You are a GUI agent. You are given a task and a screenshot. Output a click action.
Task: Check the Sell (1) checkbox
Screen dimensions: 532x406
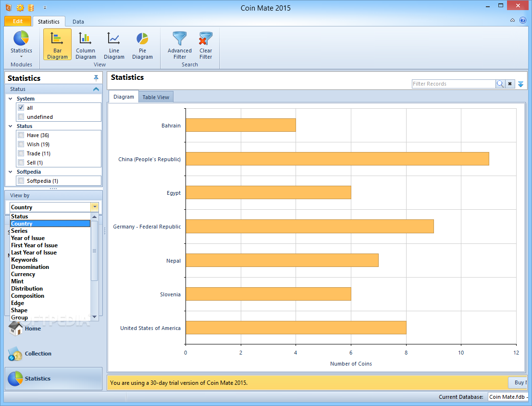pyautogui.click(x=21, y=163)
